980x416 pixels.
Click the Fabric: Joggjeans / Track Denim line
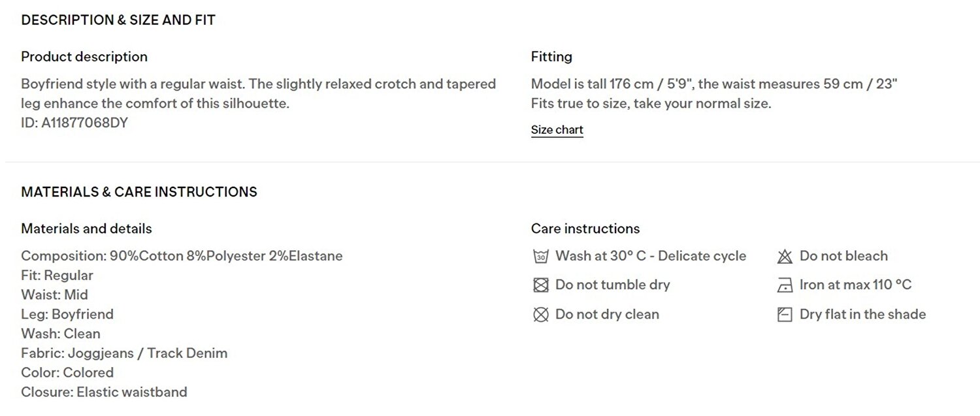[x=124, y=353]
